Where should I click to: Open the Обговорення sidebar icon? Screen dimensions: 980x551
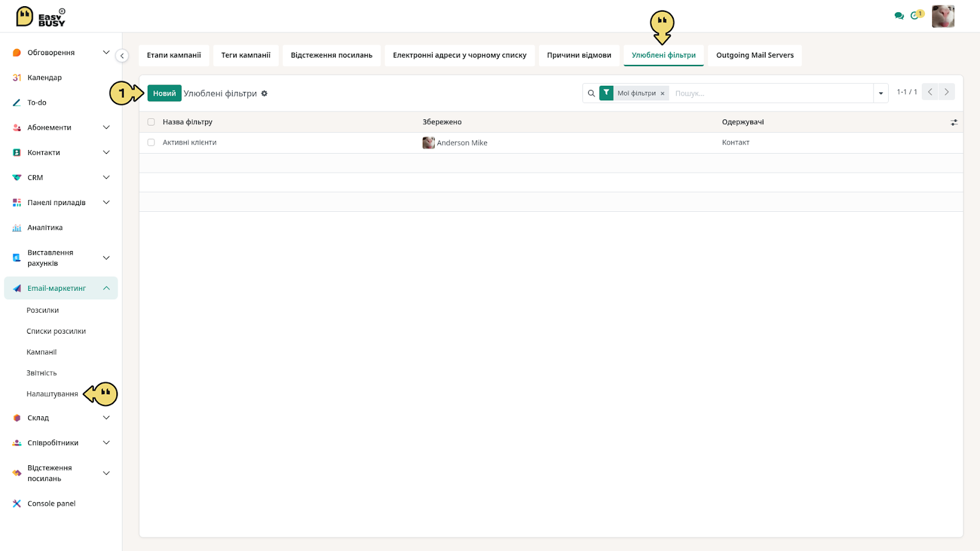tap(17, 53)
